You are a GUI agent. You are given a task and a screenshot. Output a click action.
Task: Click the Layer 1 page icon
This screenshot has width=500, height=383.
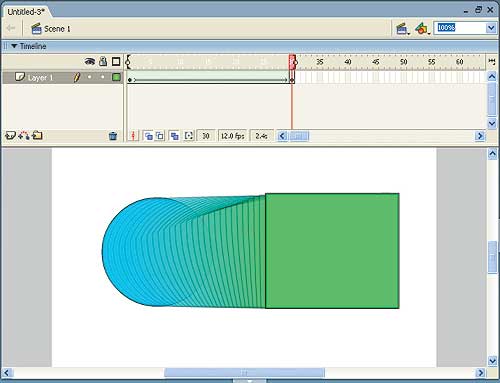pyautogui.click(x=20, y=77)
